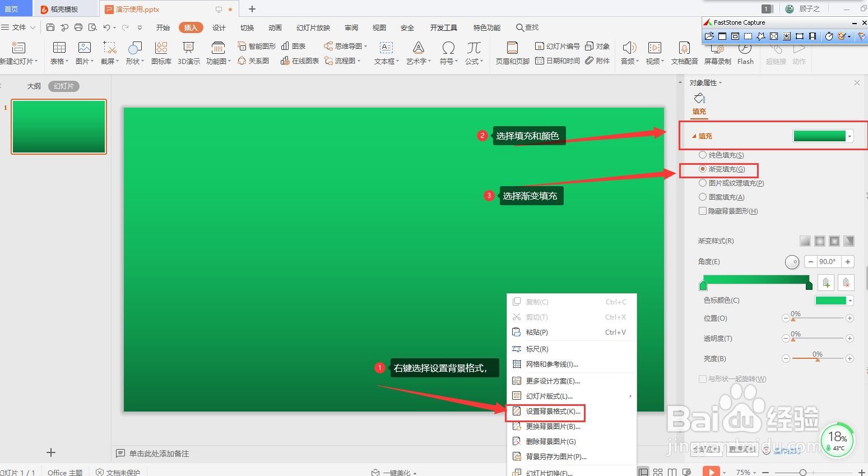
Task: Open the 设计 ribbon tab
Action: pyautogui.click(x=219, y=27)
